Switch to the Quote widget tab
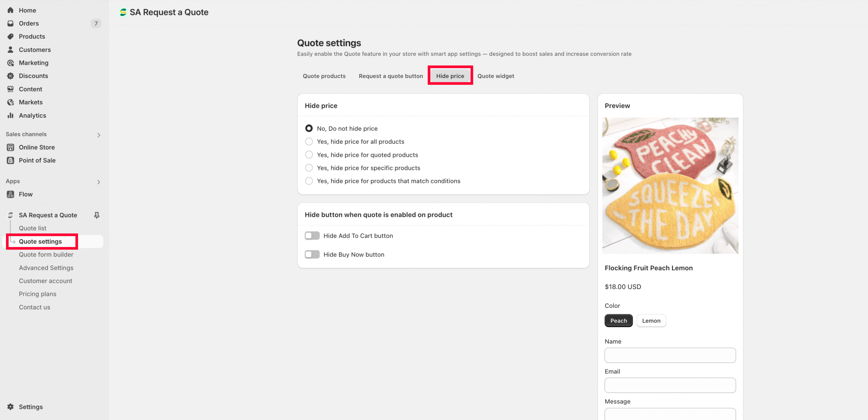The height and width of the screenshot is (420, 868). coord(496,76)
